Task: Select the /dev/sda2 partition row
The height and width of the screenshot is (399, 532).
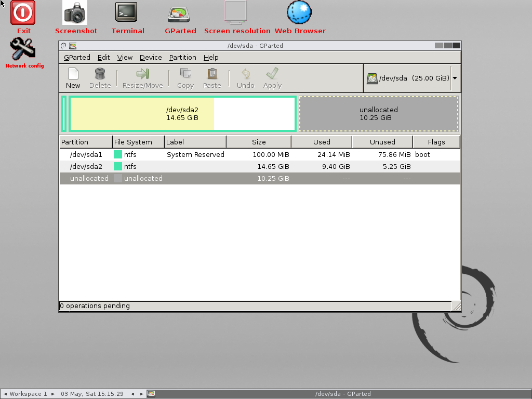Action: click(260, 167)
